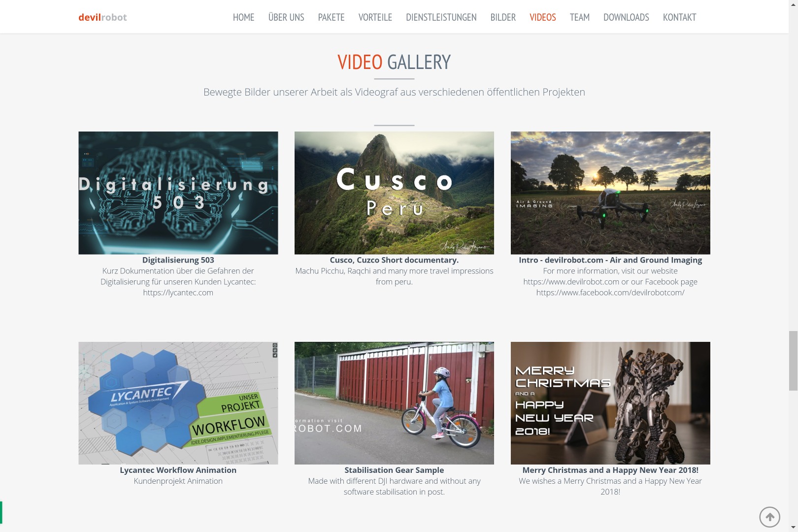798x532 pixels.
Task: Play the Cusco Peru video thumbnail
Action: coord(394,193)
